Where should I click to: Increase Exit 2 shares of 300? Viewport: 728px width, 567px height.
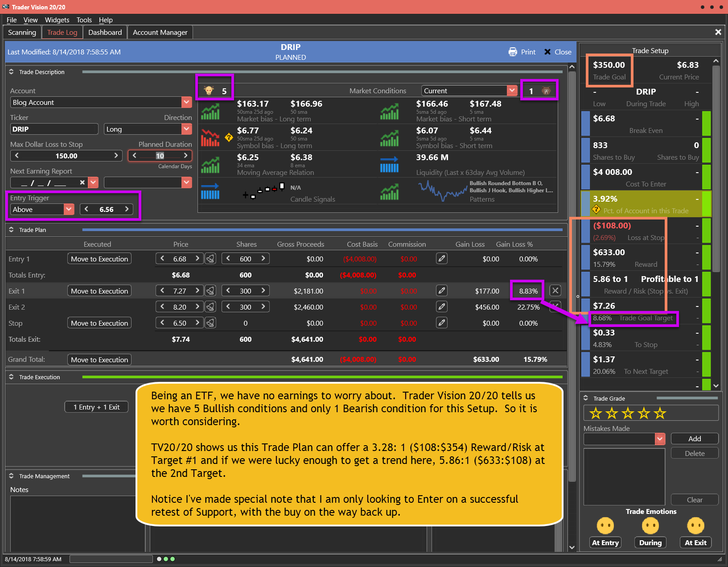tap(263, 306)
